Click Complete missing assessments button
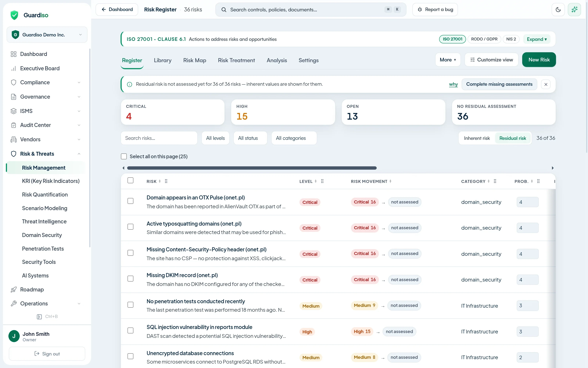The image size is (588, 368). (499, 84)
